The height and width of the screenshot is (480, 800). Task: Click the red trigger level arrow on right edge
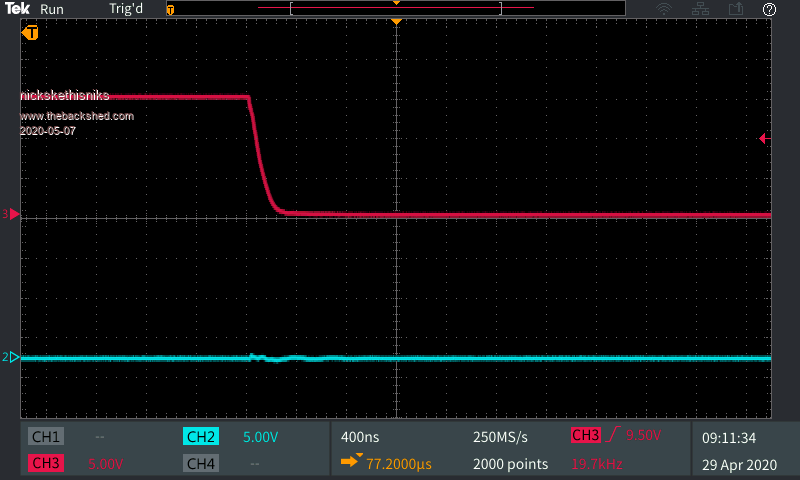tap(764, 138)
